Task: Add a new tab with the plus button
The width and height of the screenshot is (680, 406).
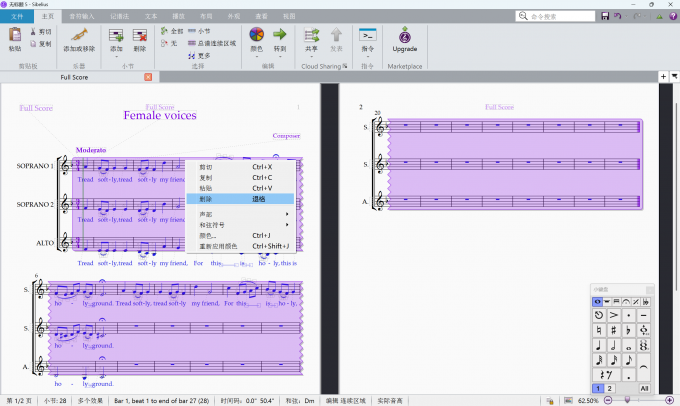Action: tap(663, 76)
